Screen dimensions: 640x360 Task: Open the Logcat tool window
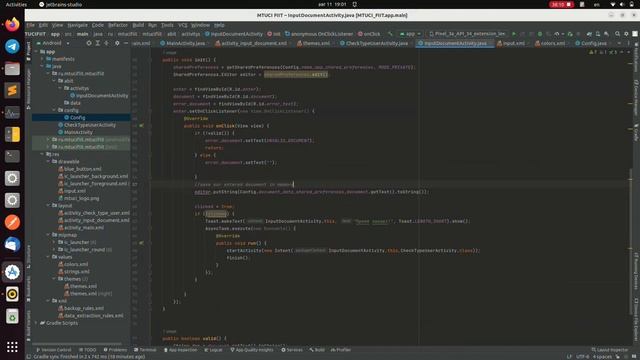pos(213,350)
